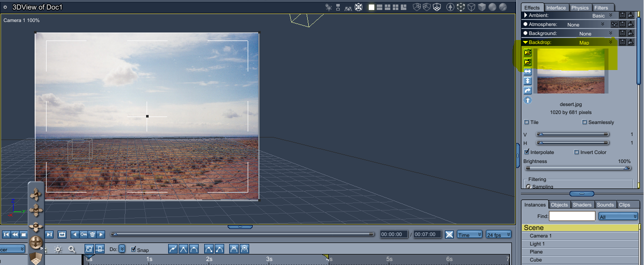Switch to the Sounds tab
Viewport: 644px width, 265px height.
[605, 204]
